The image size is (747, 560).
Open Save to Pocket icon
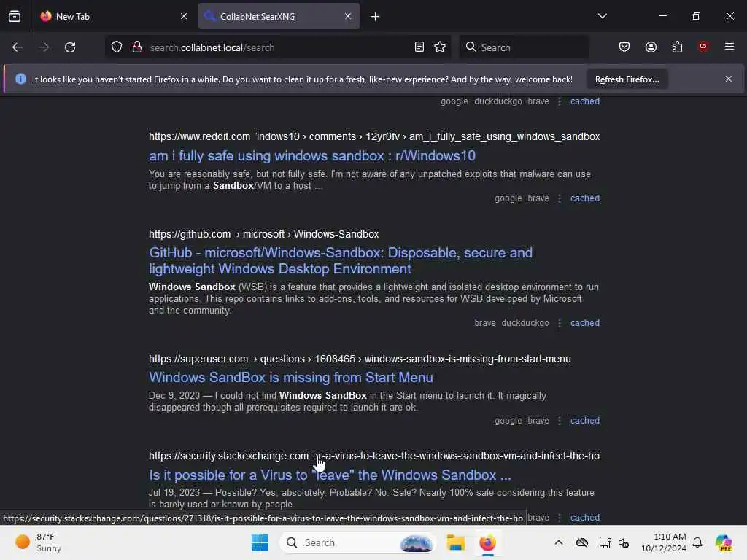(x=624, y=47)
